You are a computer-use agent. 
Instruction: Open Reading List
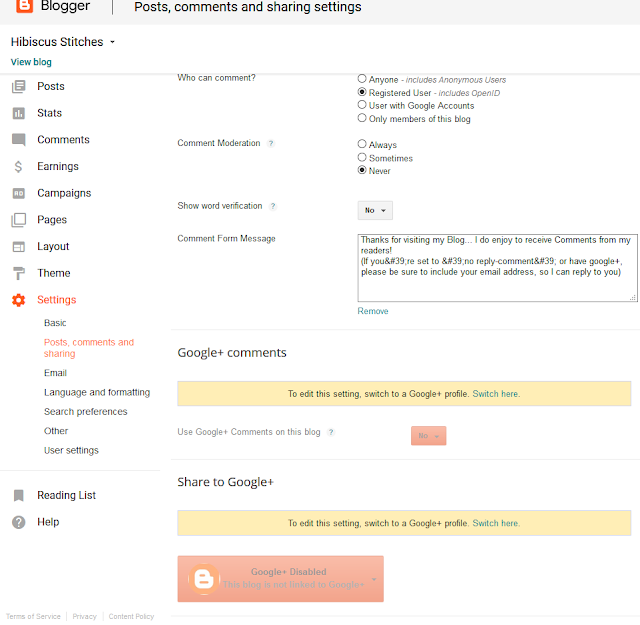click(x=67, y=496)
